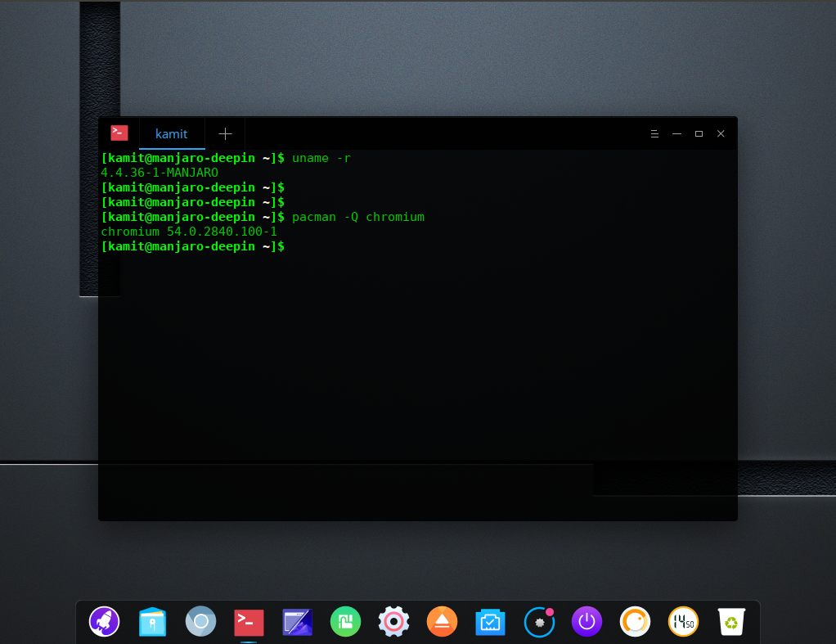Open the File Manager from the dock
836x644 pixels.
click(x=152, y=622)
